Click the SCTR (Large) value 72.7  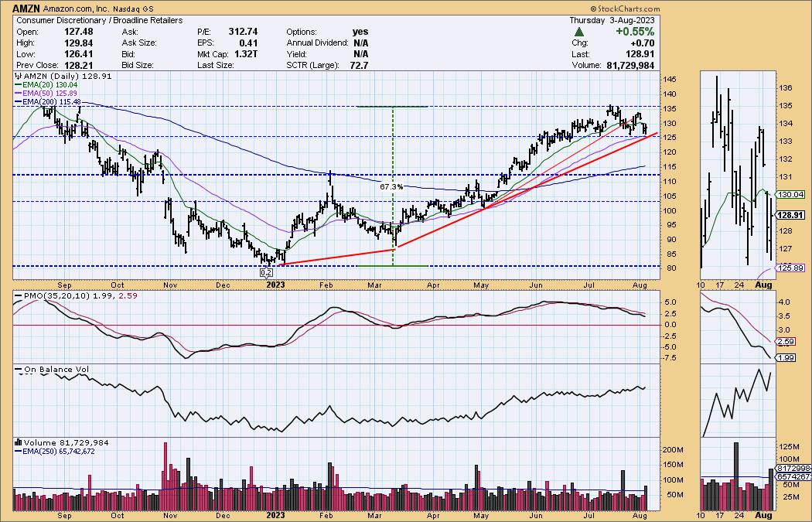[x=360, y=65]
